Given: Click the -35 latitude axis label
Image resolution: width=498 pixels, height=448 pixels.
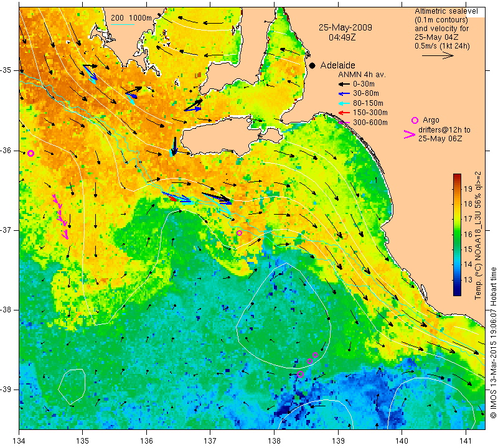Looking at the screenshot, I should click(x=6, y=70).
